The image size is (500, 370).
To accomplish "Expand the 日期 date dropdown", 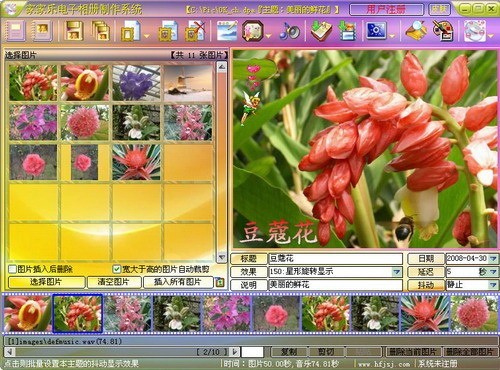I will tap(493, 258).
